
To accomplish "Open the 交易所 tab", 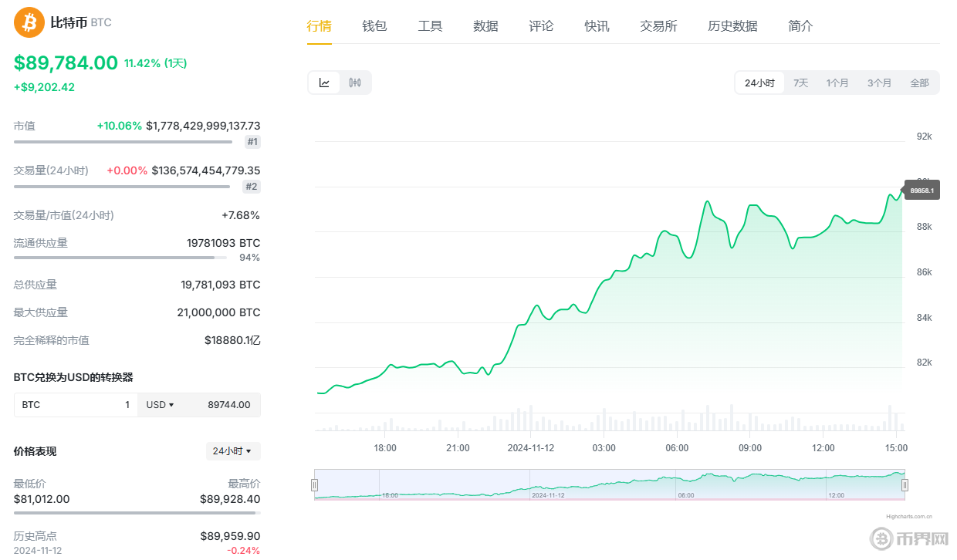I will 658,25.
